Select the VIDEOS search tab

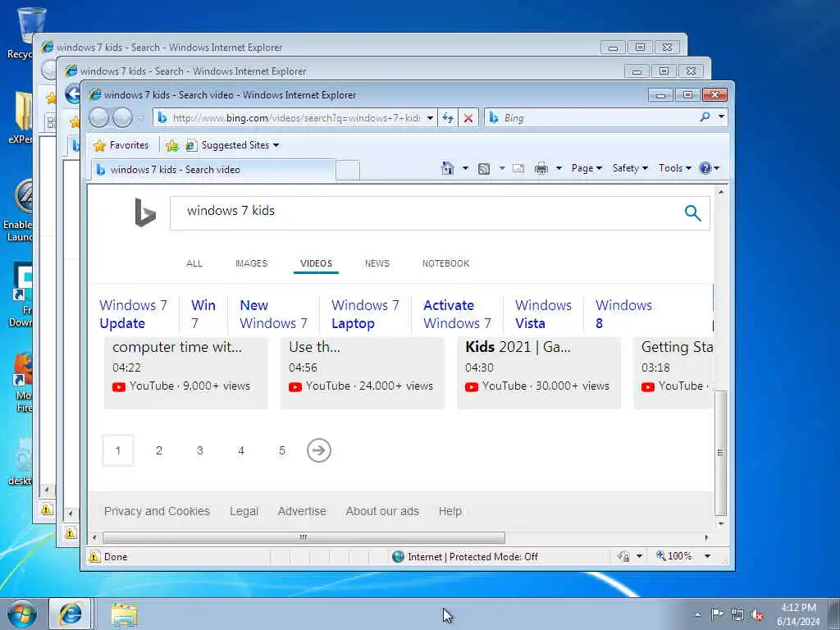316,263
